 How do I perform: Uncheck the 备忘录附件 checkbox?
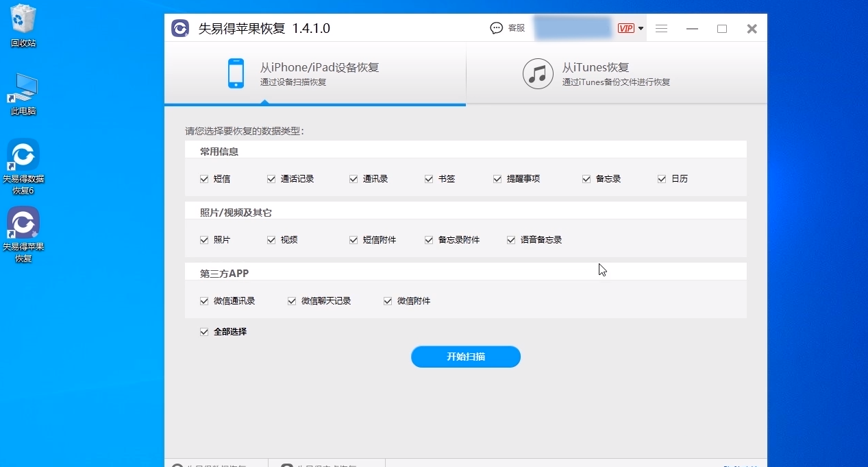coord(429,240)
